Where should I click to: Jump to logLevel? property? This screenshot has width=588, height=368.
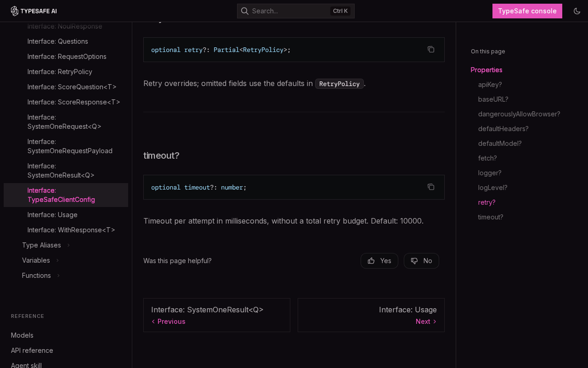(x=493, y=188)
